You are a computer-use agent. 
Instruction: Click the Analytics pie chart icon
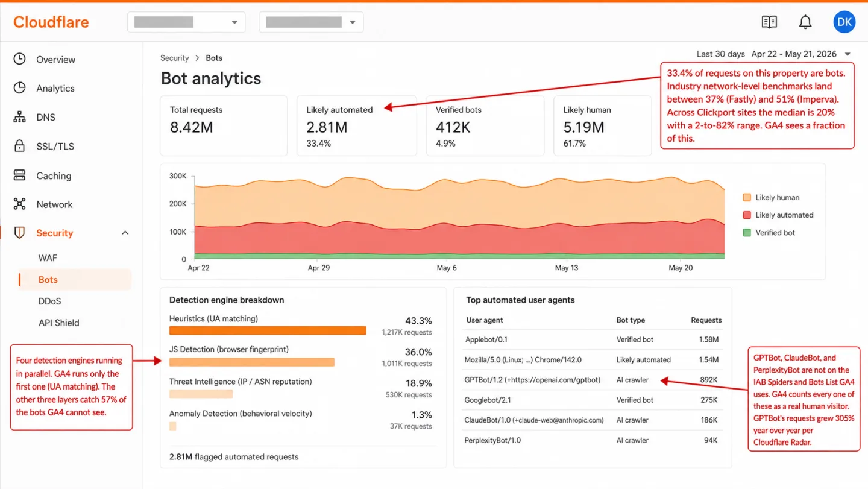pos(20,88)
